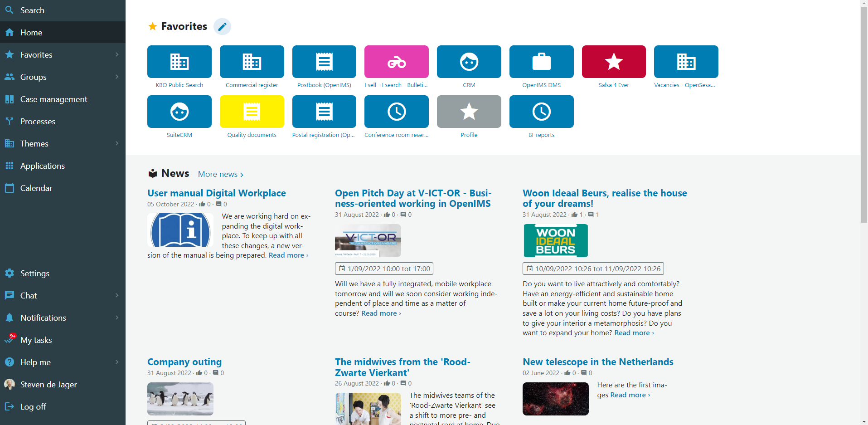This screenshot has width=868, height=425.
Task: Expand the Favorites sidebar submenu
Action: 117,55
